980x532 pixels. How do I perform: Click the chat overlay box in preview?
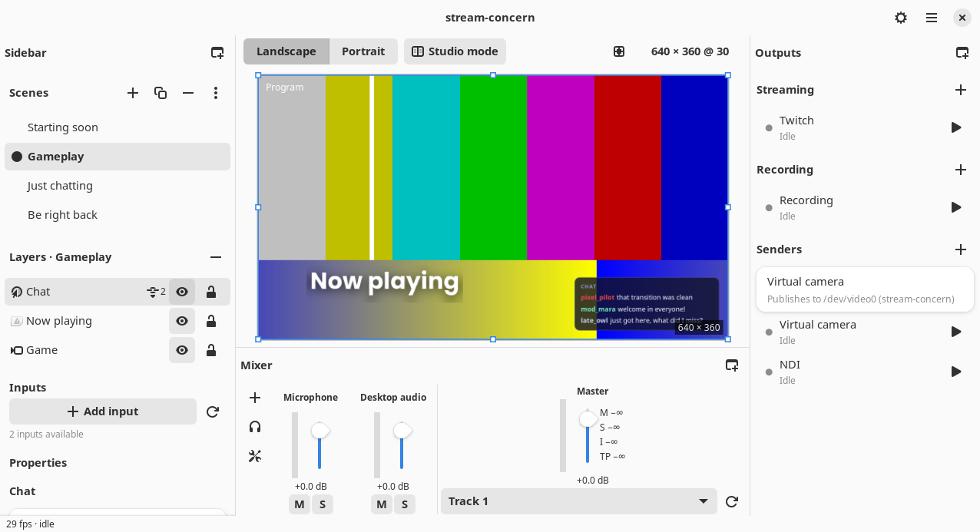click(x=647, y=304)
